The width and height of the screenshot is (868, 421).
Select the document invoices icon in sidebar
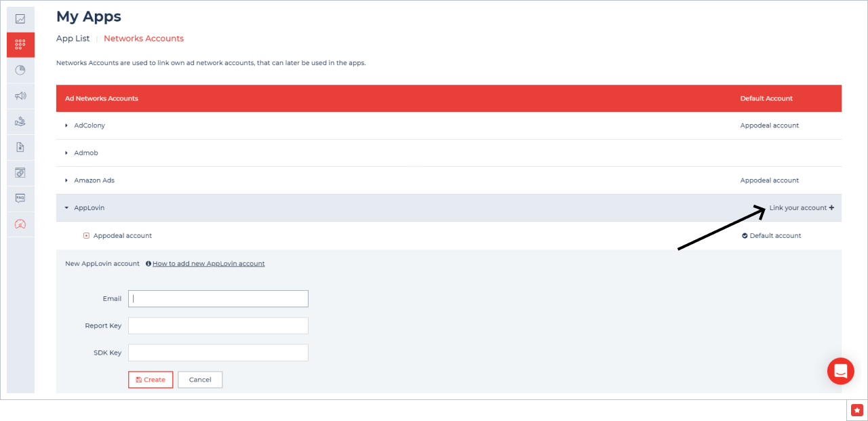click(x=20, y=146)
